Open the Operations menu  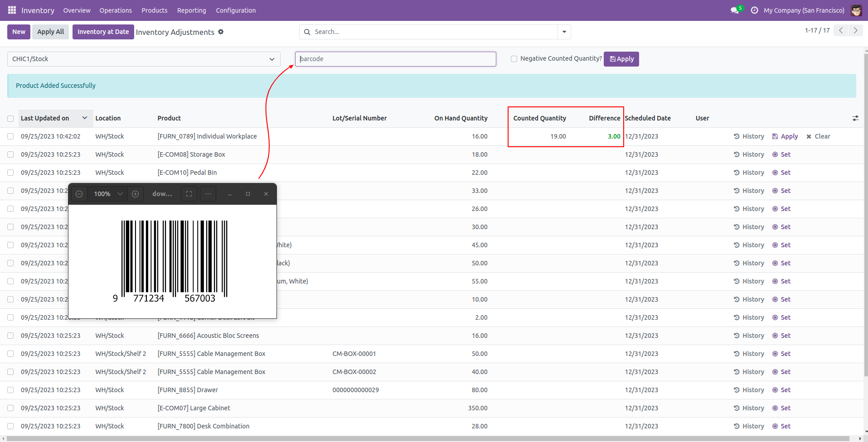116,10
